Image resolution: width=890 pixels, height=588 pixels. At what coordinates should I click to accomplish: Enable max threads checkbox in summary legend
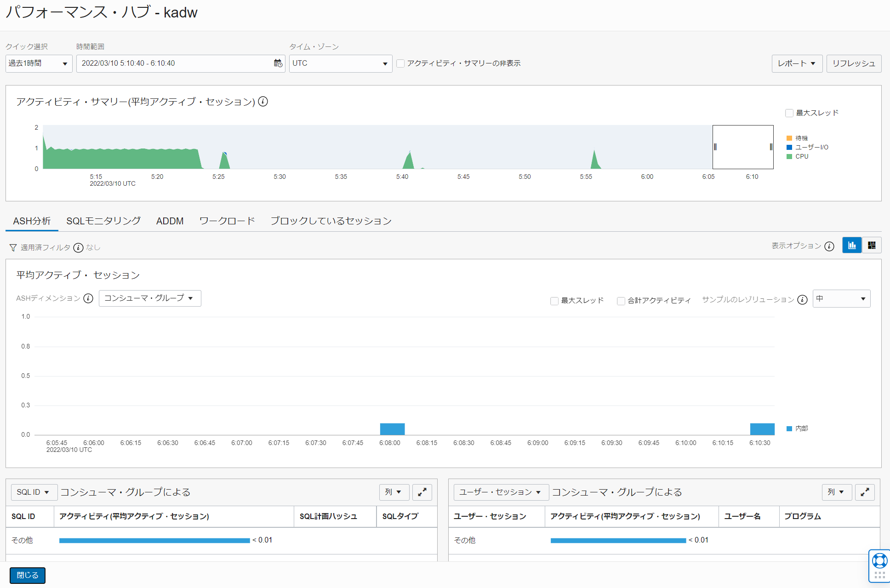pyautogui.click(x=789, y=113)
